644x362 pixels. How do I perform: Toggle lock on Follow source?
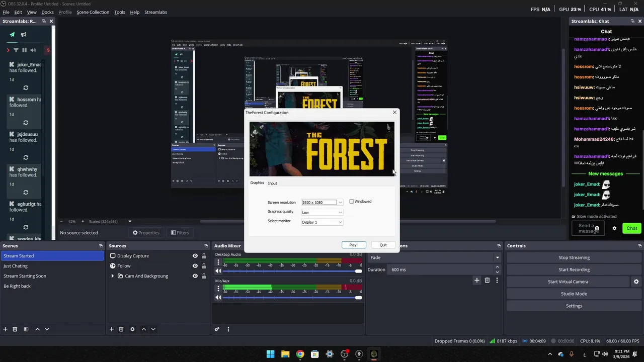pos(204,266)
